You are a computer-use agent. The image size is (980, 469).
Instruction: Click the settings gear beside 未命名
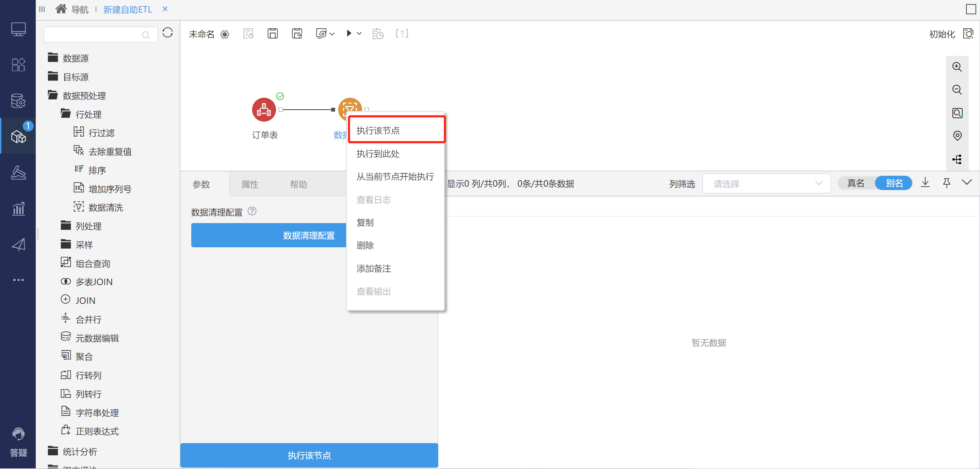tap(225, 35)
